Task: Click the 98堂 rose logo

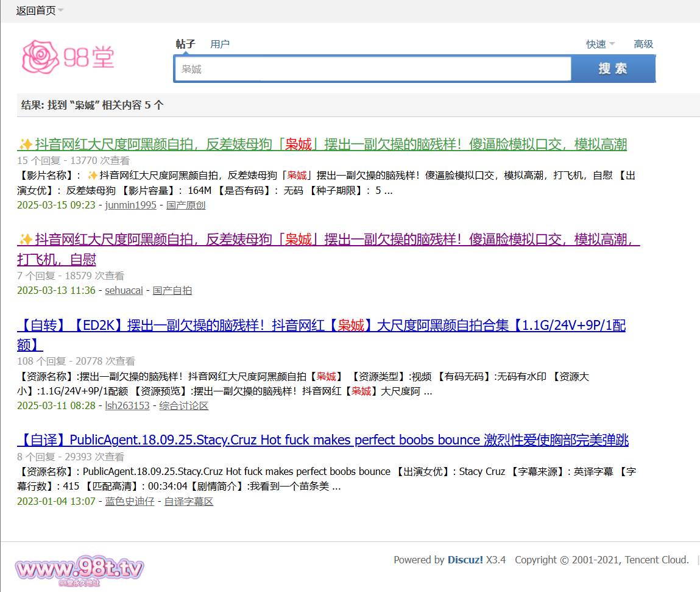Action: pyautogui.click(x=68, y=58)
